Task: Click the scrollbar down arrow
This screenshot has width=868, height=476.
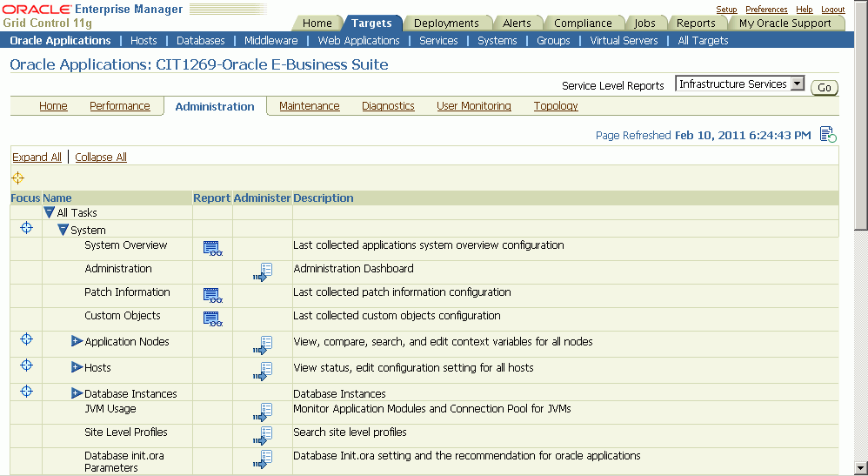Action: tap(861, 466)
